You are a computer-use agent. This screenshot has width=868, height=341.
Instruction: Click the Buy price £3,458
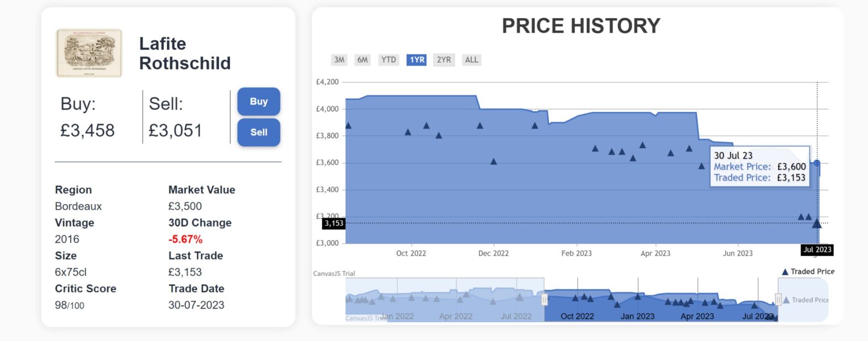[x=87, y=131]
